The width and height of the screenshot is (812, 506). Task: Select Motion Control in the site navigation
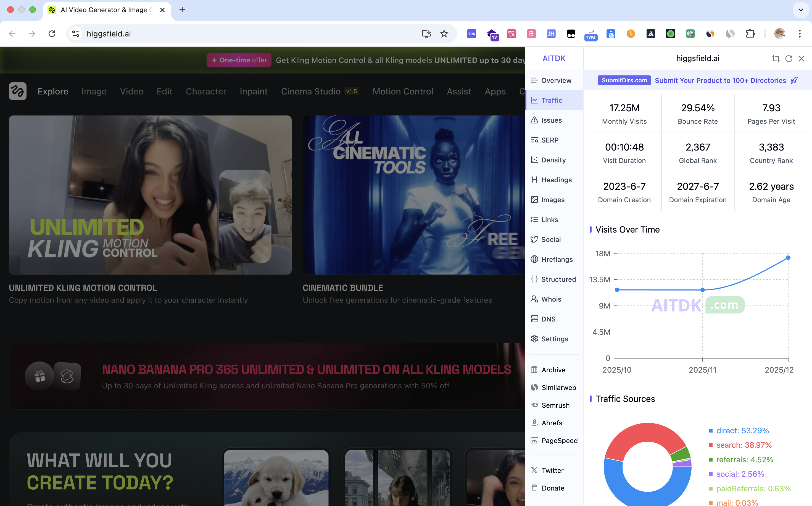point(403,91)
